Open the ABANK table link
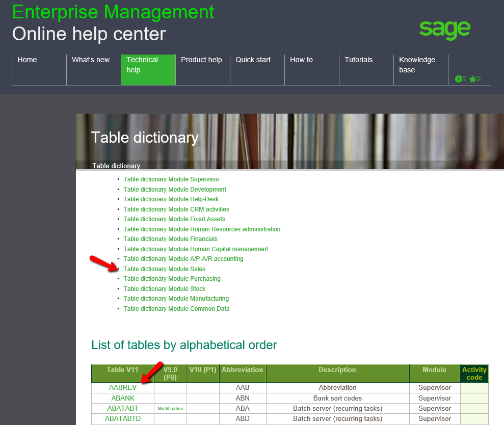This screenshot has width=504, height=425. [x=123, y=398]
